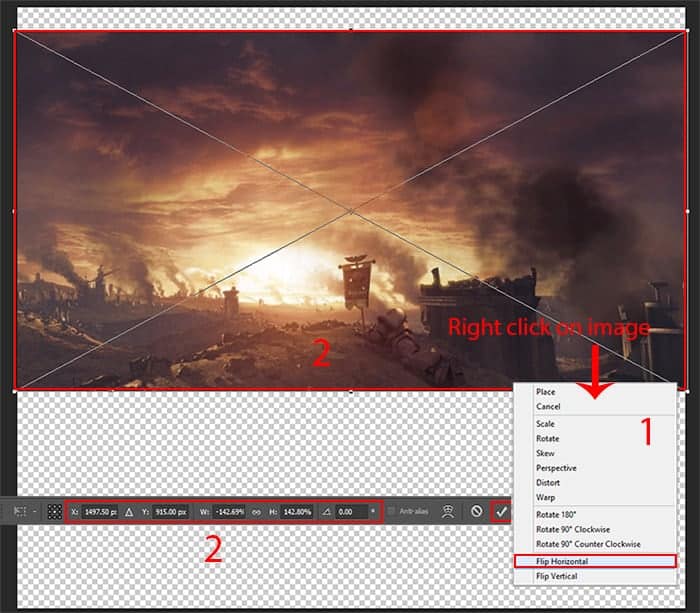This screenshot has height=613, width=700.
Task: Switch to warp mode icon
Action: click(447, 511)
